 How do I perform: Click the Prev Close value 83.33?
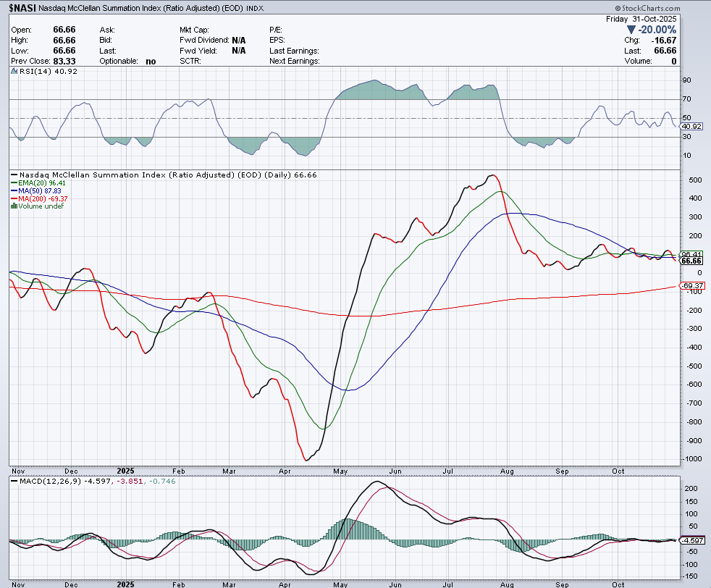64,62
